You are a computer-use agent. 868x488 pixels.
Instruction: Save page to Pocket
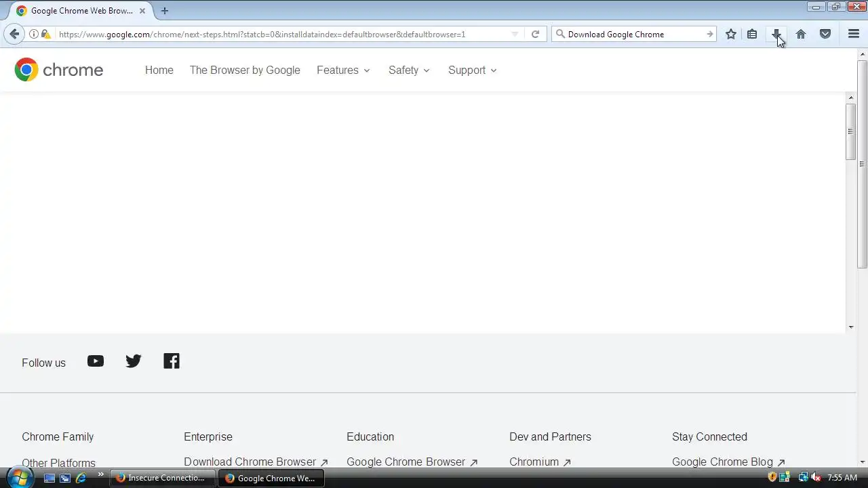coord(825,34)
